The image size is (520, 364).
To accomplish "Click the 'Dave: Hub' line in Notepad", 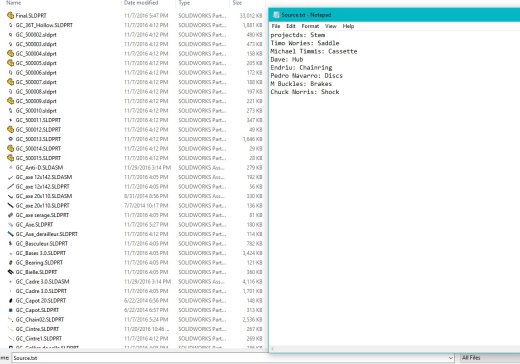I will pos(287,59).
